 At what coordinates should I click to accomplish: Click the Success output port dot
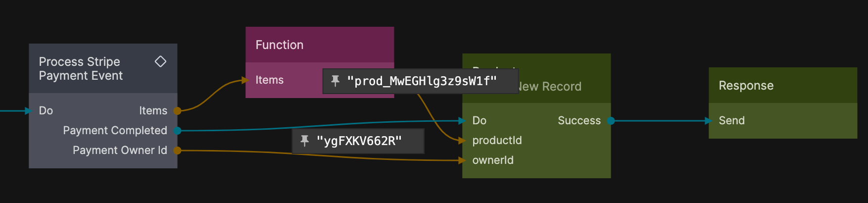[x=611, y=121]
